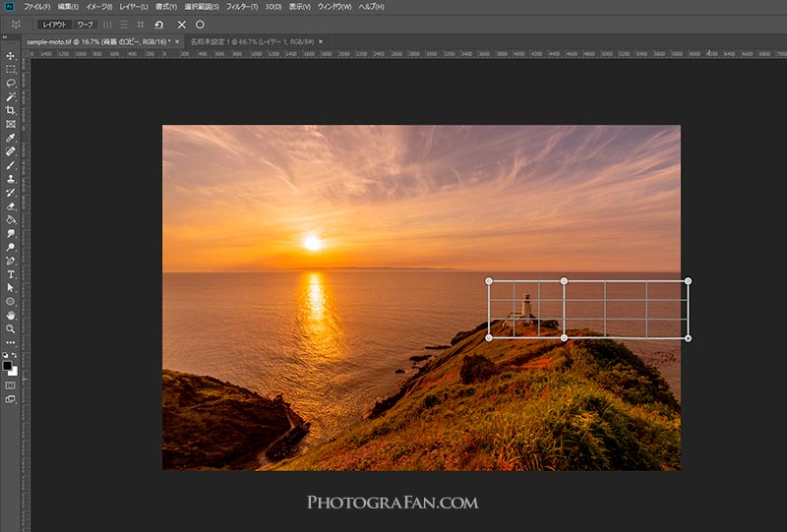Open the 書式(Y) menu
The width and height of the screenshot is (787, 532).
tap(166, 7)
